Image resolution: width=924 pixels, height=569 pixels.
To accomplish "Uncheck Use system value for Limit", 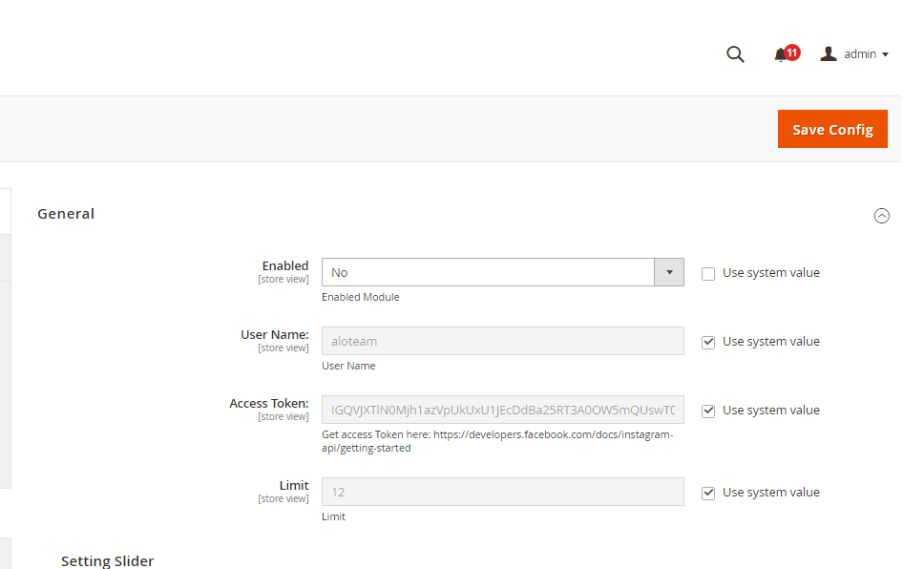I will click(708, 493).
